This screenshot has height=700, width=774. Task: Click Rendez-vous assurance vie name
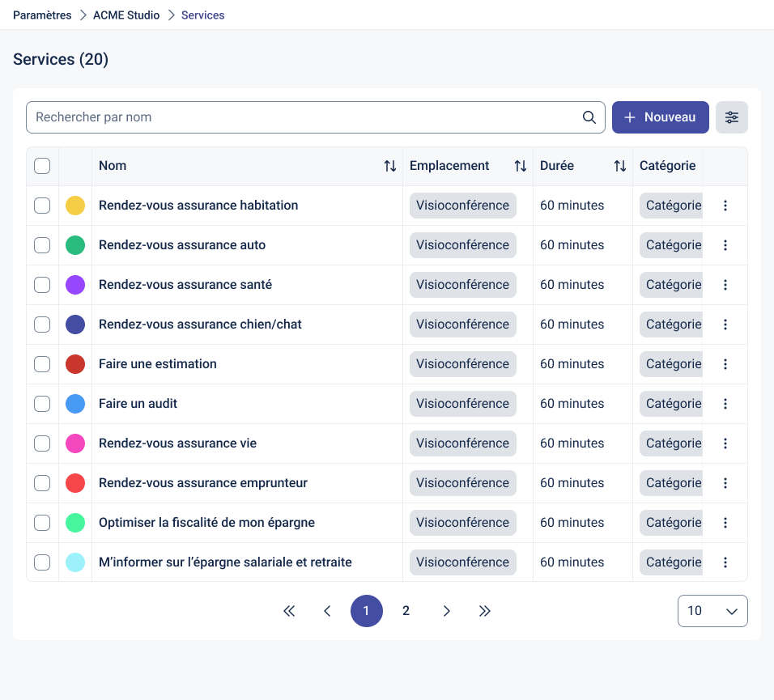point(177,443)
